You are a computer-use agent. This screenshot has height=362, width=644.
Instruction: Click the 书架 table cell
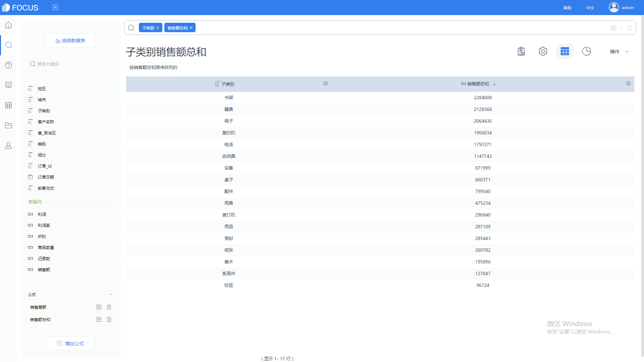tap(229, 98)
